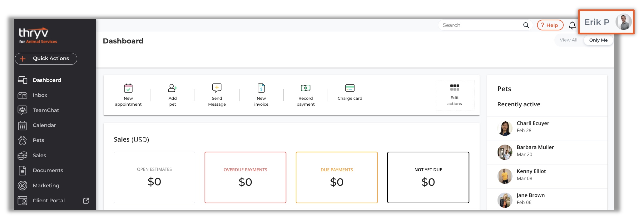644x222 pixels.
Task: Open Charli Ecuyer's avatar thumbnail
Action: [505, 128]
